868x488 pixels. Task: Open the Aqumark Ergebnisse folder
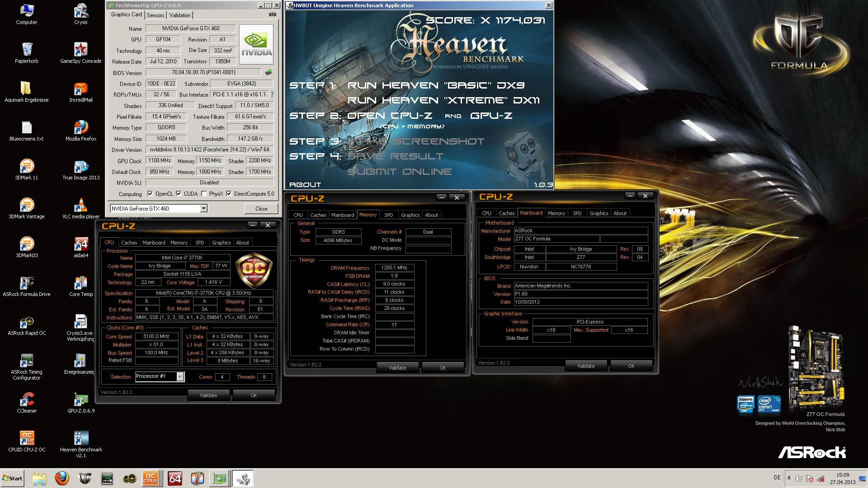pos(27,92)
